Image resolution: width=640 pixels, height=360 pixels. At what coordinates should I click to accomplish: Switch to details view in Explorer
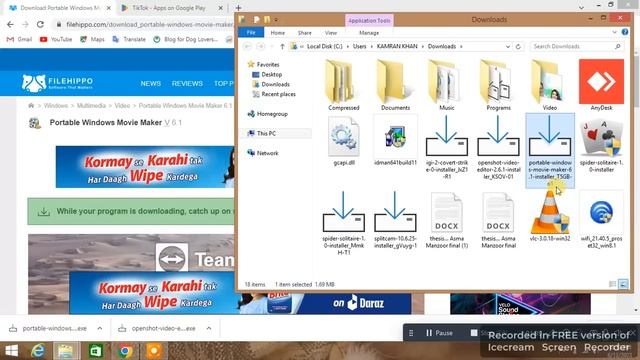click(x=612, y=284)
